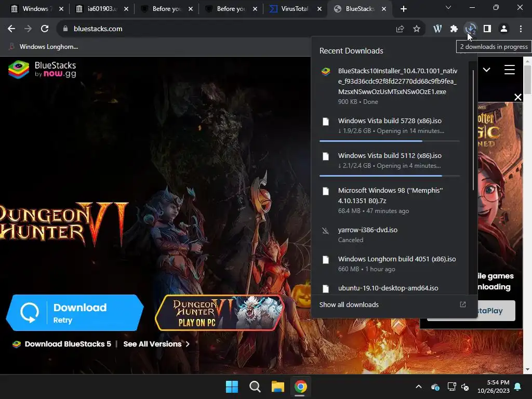Screen dimensions: 532x399
Task: Open Windows Longhorn build 4051 iso download
Action: [x=390, y=263]
